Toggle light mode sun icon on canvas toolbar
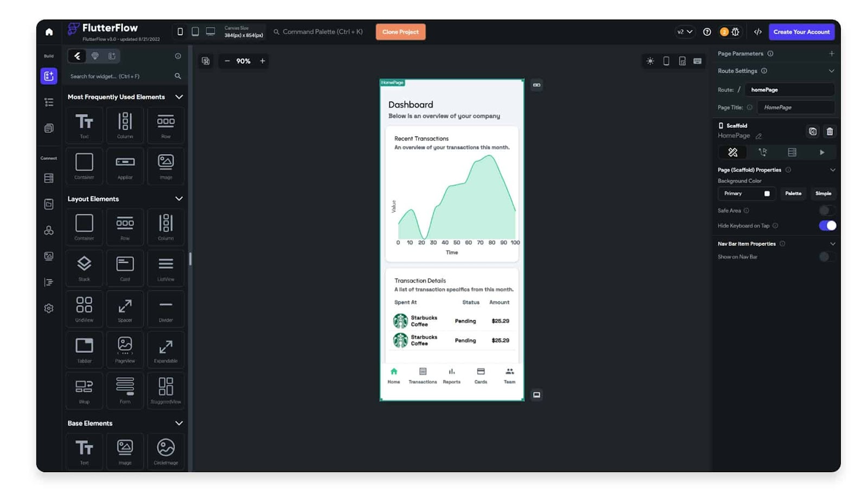 650,61
